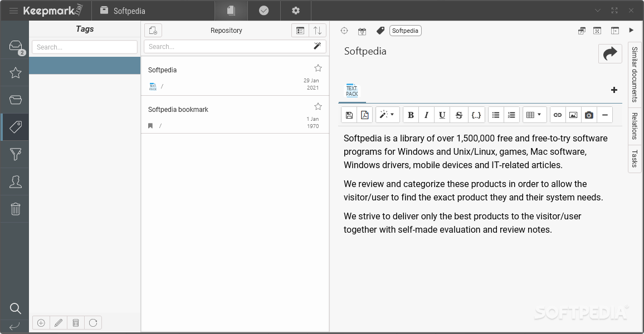Open the search magnifier in sidebar
The width and height of the screenshot is (644, 334).
click(16, 308)
